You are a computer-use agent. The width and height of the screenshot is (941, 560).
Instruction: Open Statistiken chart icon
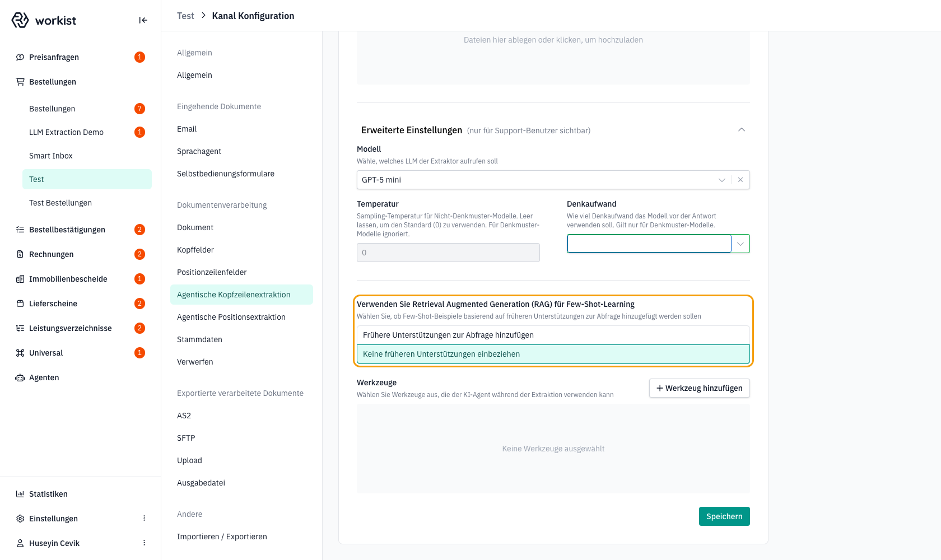point(20,494)
